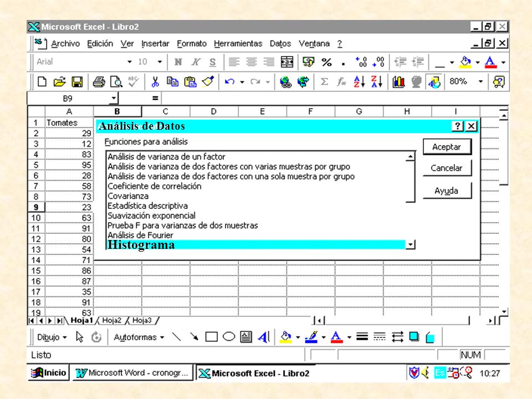Switch to Microsoft Word in the taskbar
Image resolution: width=532 pixels, height=399 pixels.
(132, 373)
